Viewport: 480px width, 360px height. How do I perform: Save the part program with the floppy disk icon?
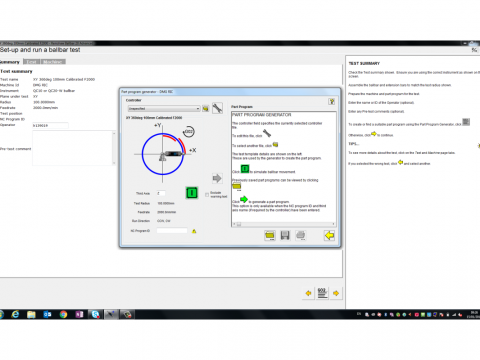pyautogui.click(x=285, y=236)
